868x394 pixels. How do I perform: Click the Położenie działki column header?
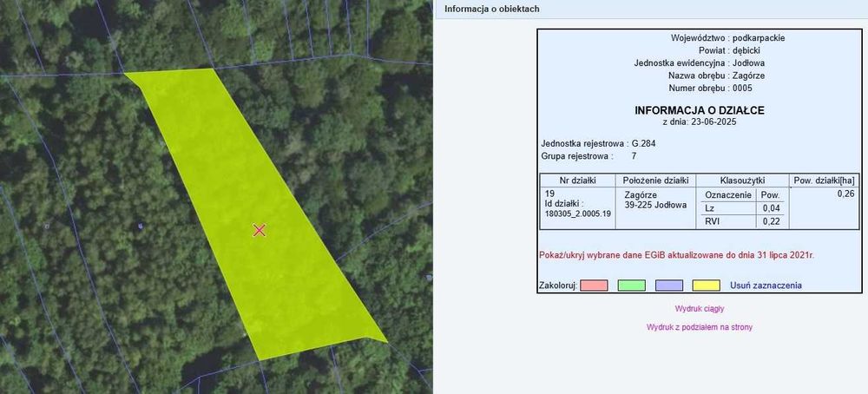655,181
